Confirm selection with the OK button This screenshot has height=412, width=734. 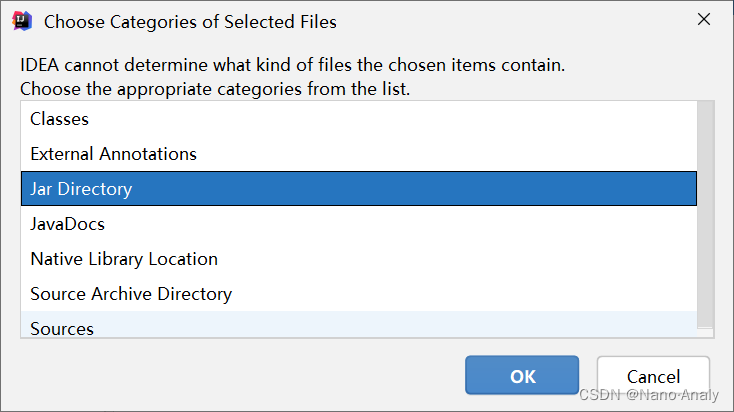tap(522, 376)
